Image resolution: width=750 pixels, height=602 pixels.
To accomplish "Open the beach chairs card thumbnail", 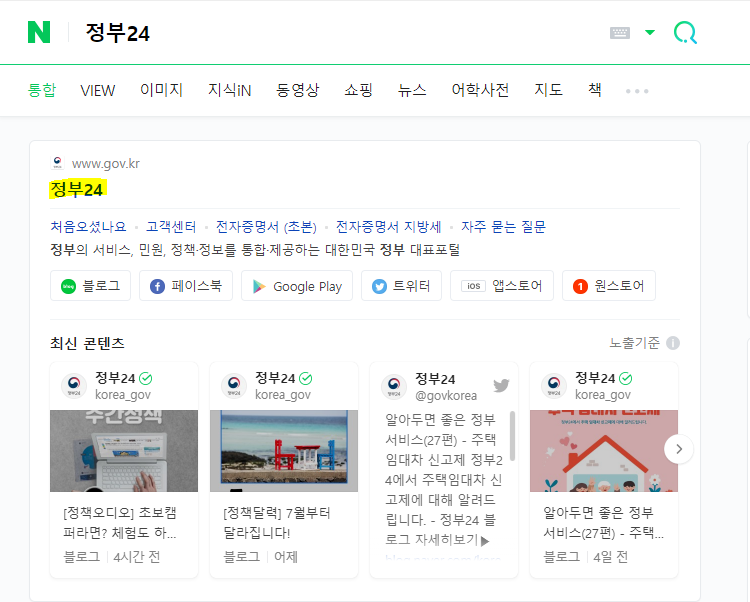I will pyautogui.click(x=284, y=450).
